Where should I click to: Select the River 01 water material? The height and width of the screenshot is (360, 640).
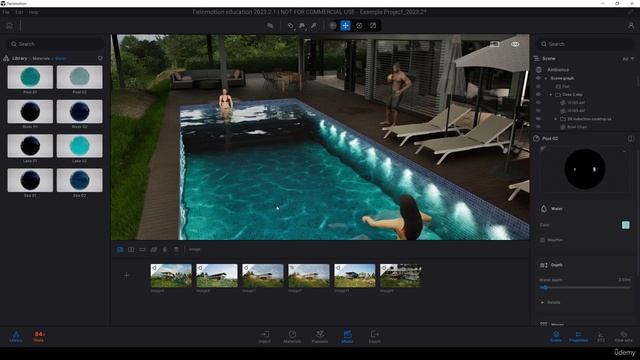[x=30, y=111]
